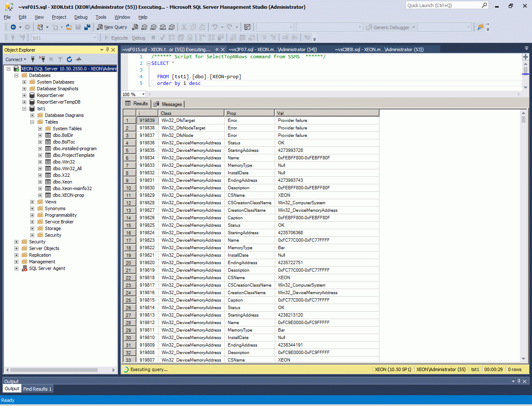Click the Cut scissors icon

coord(184,27)
